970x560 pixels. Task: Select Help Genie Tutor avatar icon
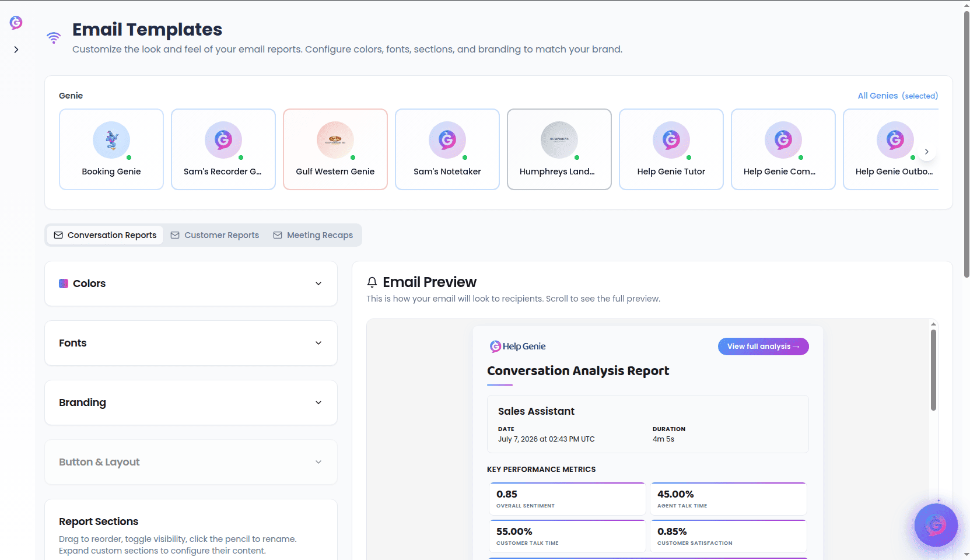[x=671, y=140]
